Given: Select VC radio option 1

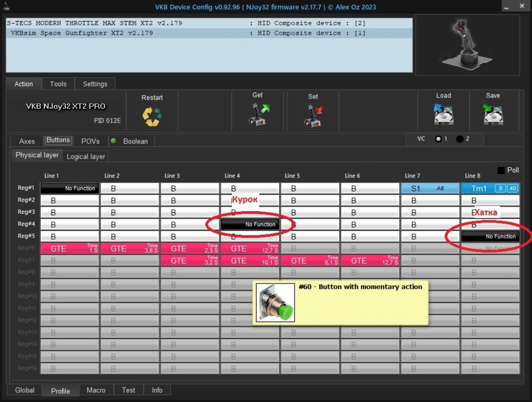Looking at the screenshot, I should 438,139.
